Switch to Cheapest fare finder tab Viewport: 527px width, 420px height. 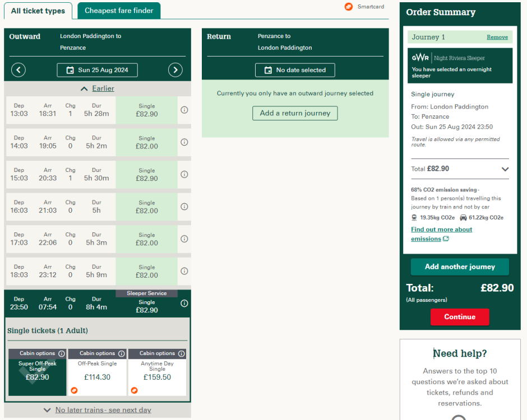[x=119, y=11]
